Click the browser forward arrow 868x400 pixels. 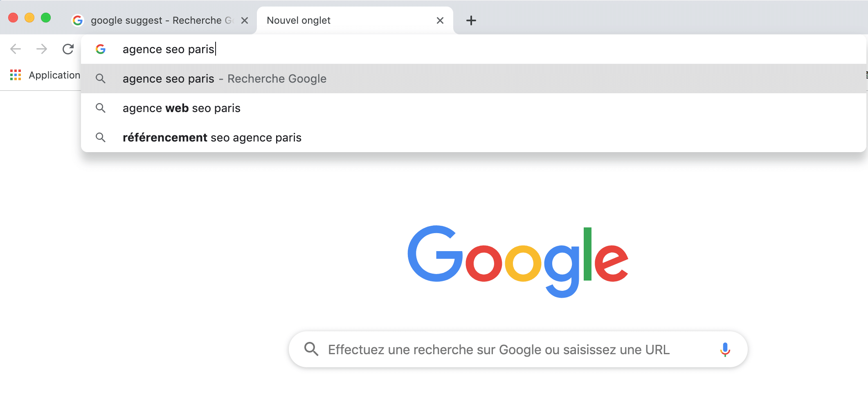tap(42, 49)
